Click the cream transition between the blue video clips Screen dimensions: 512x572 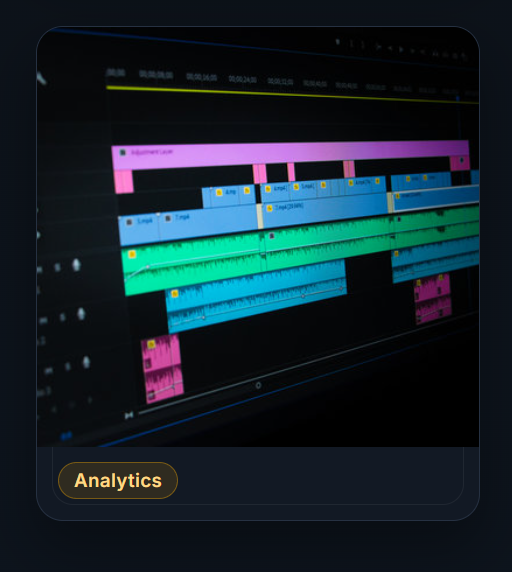click(x=260, y=216)
